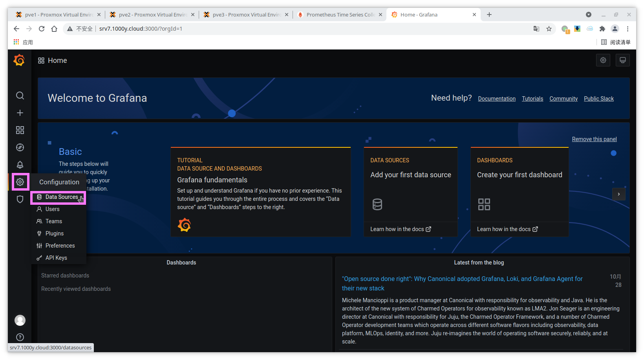Click Add your first data source card

pos(410,175)
